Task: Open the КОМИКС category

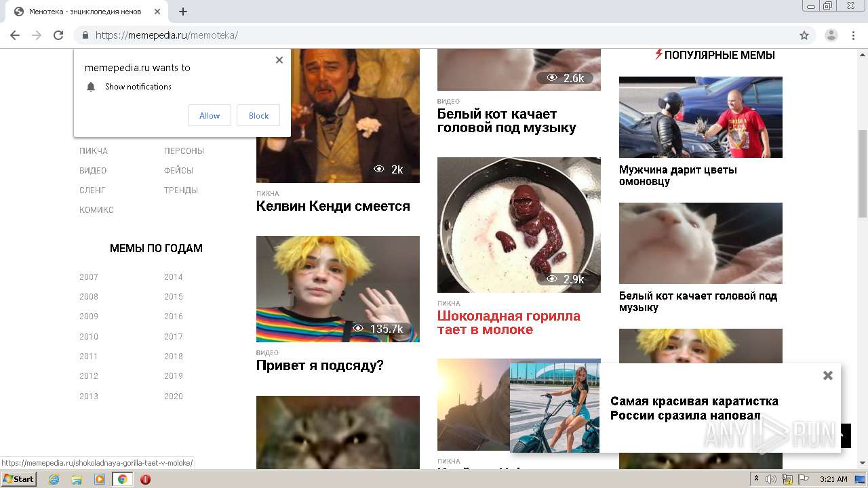Action: coord(96,210)
